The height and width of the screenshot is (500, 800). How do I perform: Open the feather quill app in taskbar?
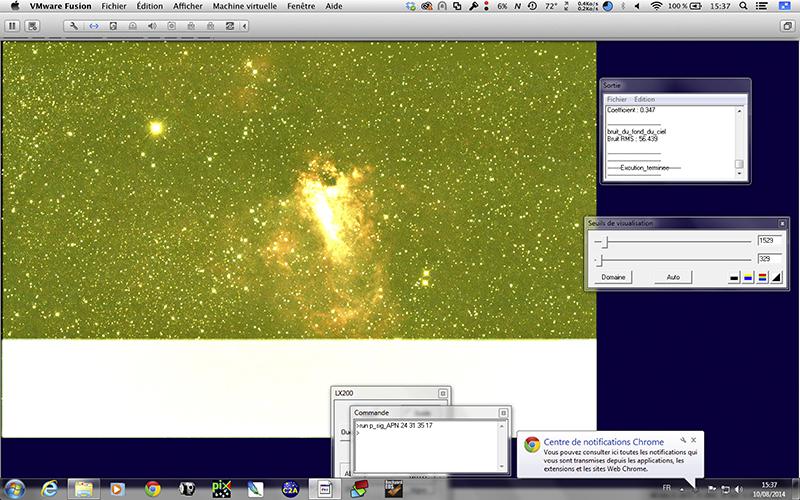(x=256, y=489)
